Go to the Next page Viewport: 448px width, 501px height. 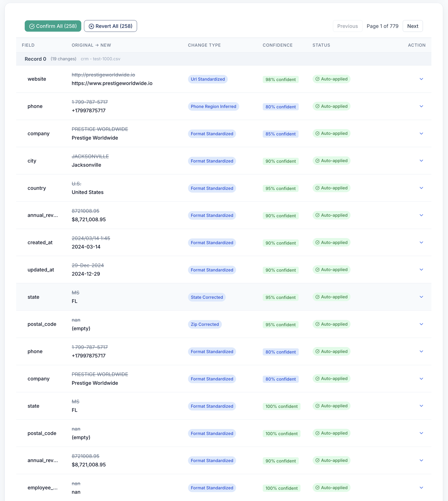tap(413, 26)
